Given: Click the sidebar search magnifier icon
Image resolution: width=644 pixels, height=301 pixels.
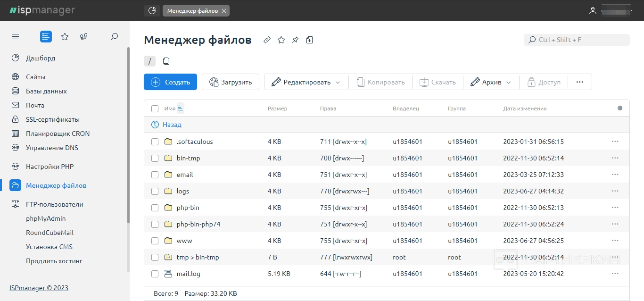Looking at the screenshot, I should 114,37.
